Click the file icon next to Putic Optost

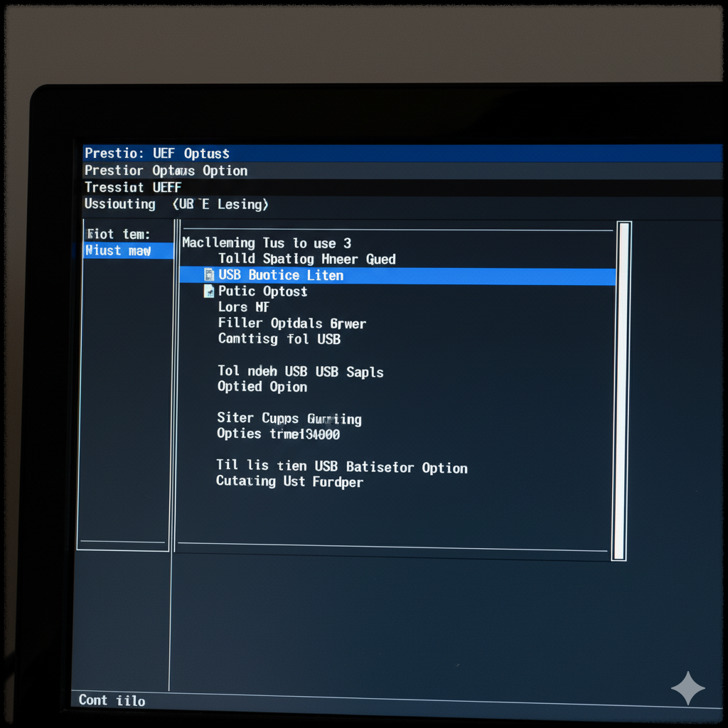coord(208,291)
